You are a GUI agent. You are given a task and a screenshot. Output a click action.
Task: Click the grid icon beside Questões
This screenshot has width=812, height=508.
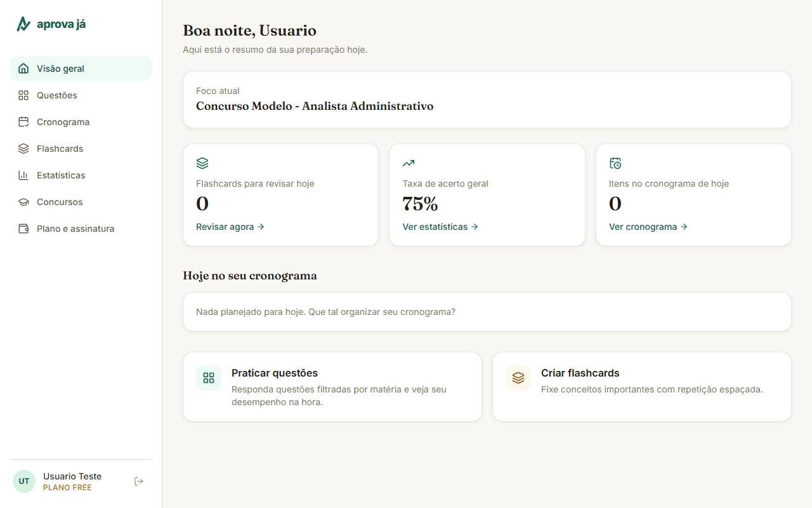point(23,95)
